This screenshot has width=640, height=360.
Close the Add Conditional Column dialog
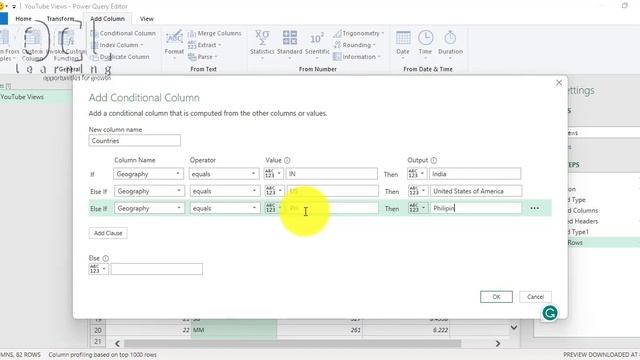[559, 83]
